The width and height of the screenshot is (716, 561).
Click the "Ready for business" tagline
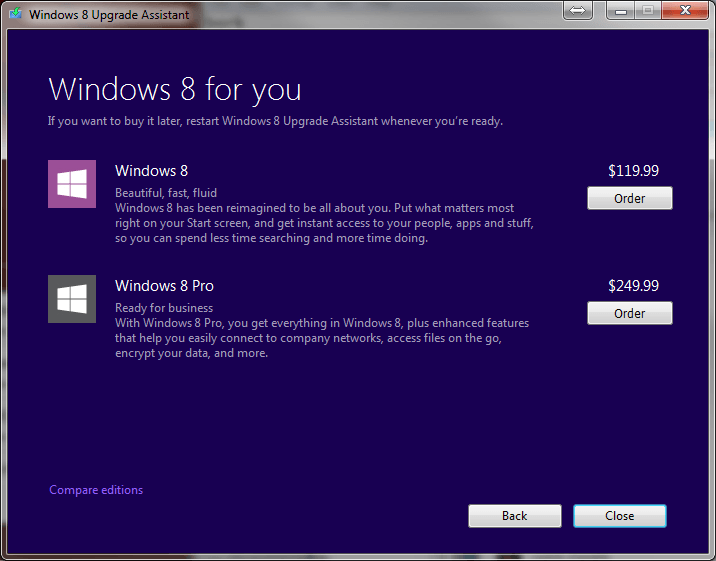[x=164, y=308]
